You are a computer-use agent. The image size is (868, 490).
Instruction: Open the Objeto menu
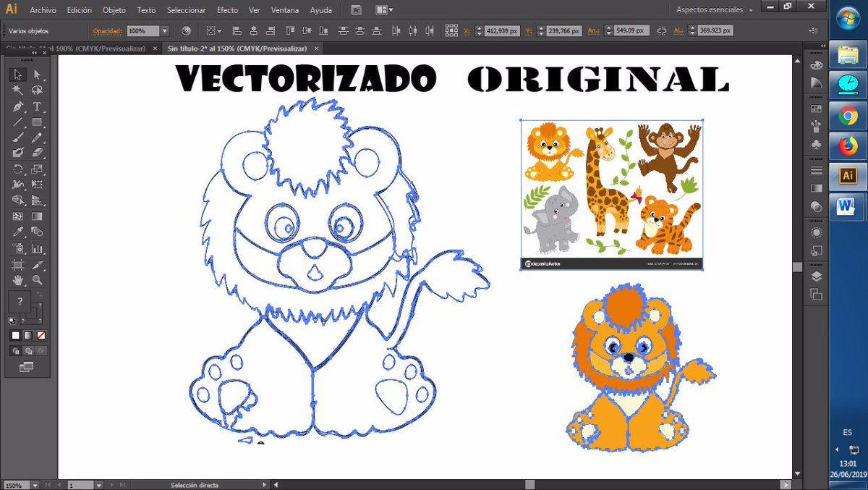pos(114,10)
